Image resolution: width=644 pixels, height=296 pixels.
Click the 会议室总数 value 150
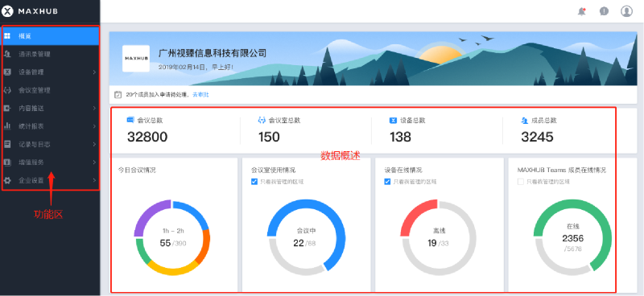269,137
